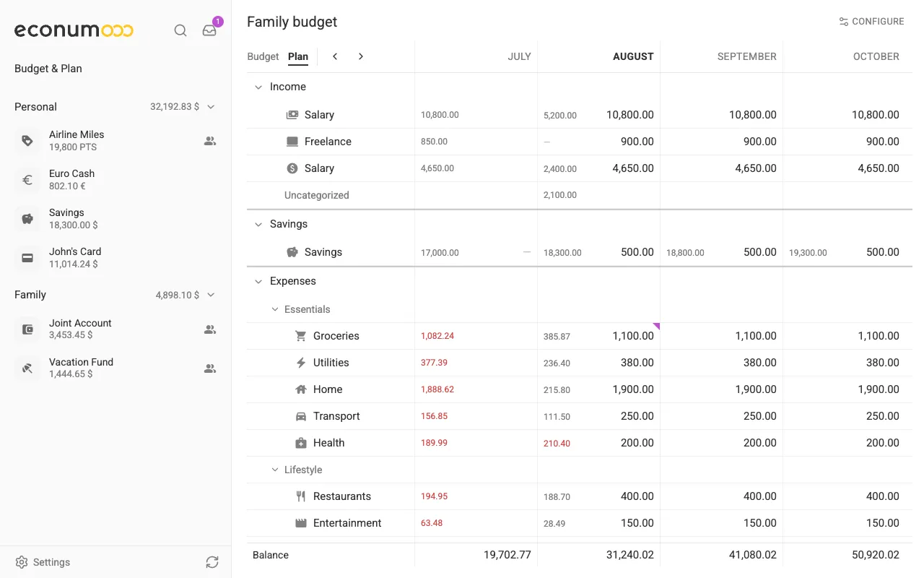Viewport: 924px width, 578px height.
Task: Click the Restaurants fork and knife icon
Action: click(x=301, y=496)
